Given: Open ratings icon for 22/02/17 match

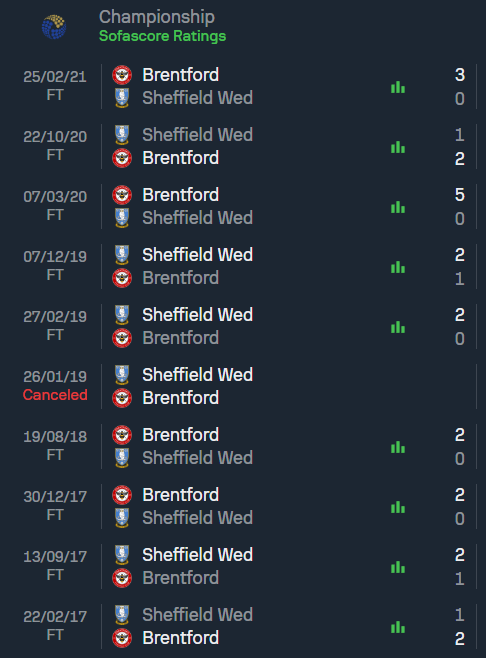Looking at the screenshot, I should click(x=398, y=627).
